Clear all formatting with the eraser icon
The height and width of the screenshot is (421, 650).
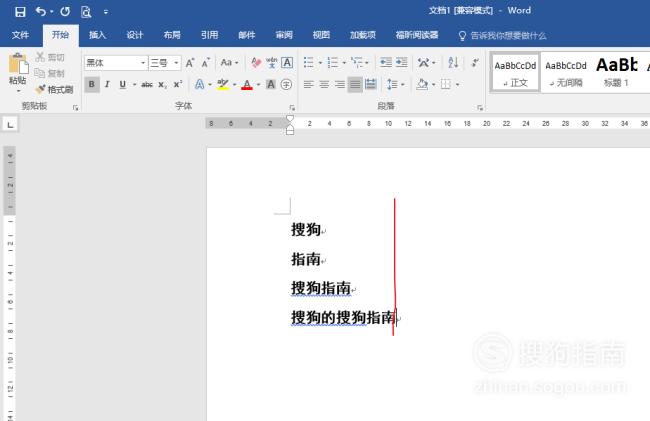click(256, 63)
